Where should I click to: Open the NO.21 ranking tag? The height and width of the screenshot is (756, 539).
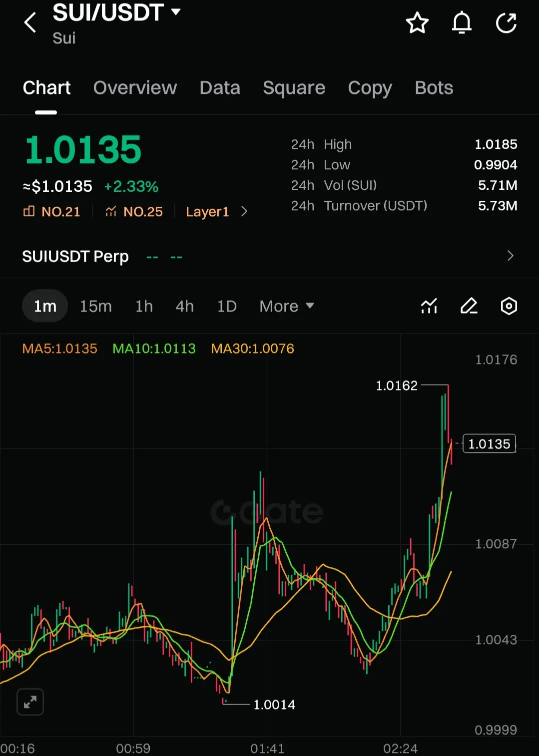(51, 212)
